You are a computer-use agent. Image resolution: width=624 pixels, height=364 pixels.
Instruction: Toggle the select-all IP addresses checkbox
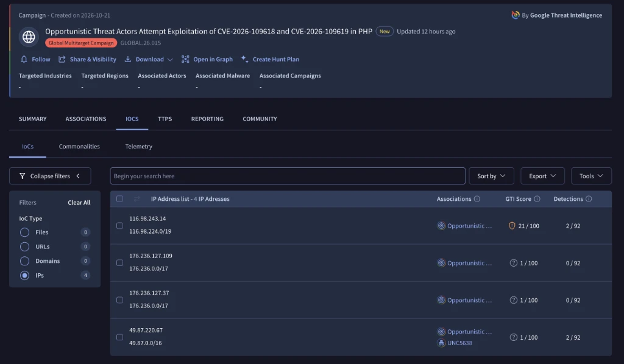coord(120,198)
